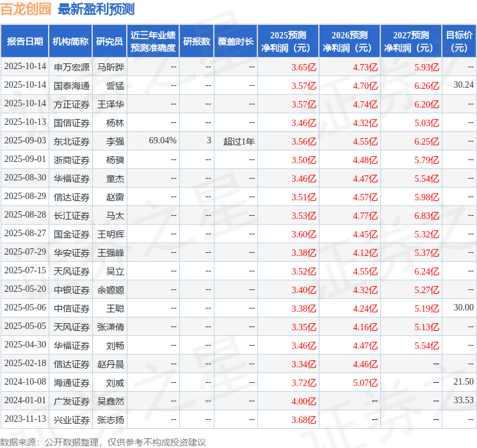Screen dimensions: 477x448
Task: Select the 2025预测净利润 column header
Action: (x=288, y=42)
